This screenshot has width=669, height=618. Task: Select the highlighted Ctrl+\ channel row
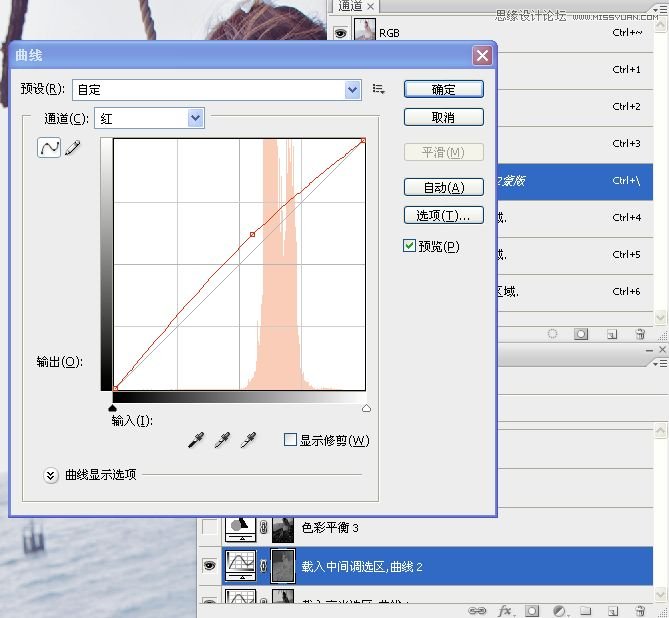coord(575,181)
